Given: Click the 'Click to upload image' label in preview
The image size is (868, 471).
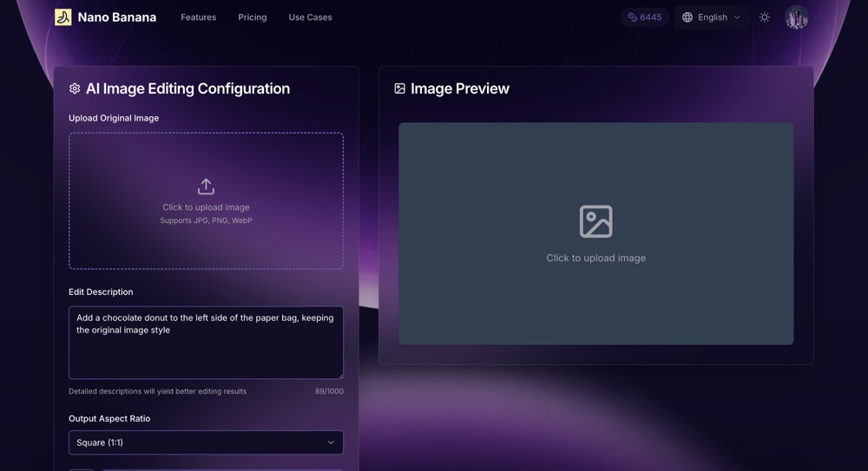Looking at the screenshot, I should point(596,258).
